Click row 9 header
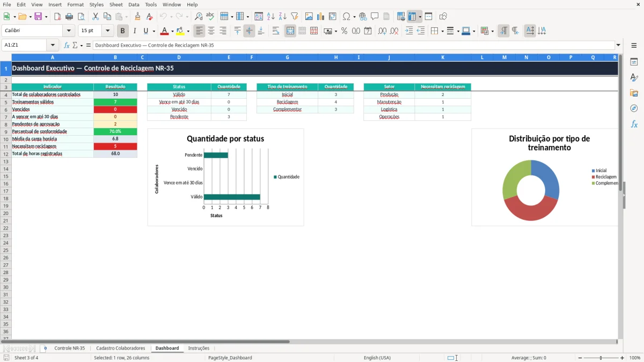The height and width of the screenshot is (362, 644). (x=5, y=131)
